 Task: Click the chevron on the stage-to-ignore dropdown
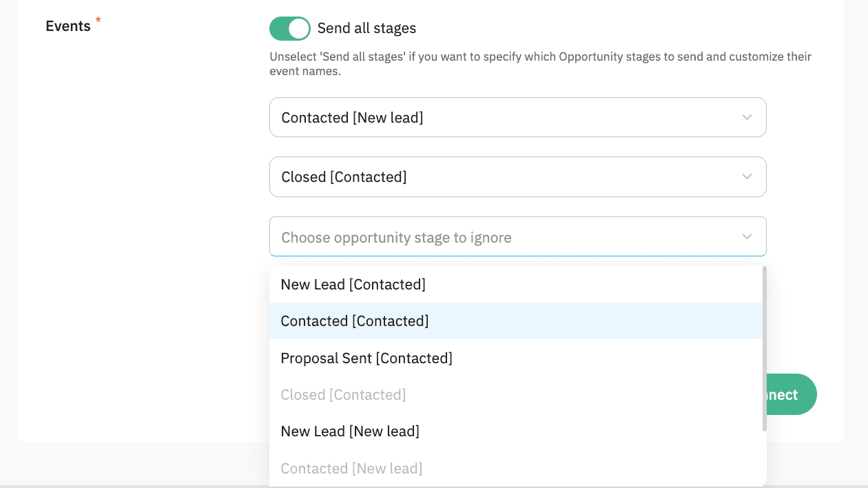pyautogui.click(x=747, y=236)
